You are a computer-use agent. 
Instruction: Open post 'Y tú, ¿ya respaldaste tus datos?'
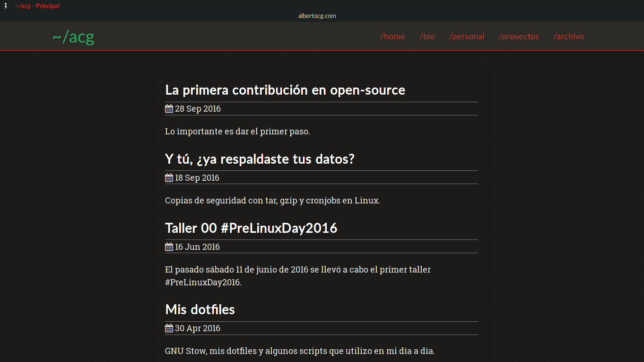pyautogui.click(x=260, y=159)
